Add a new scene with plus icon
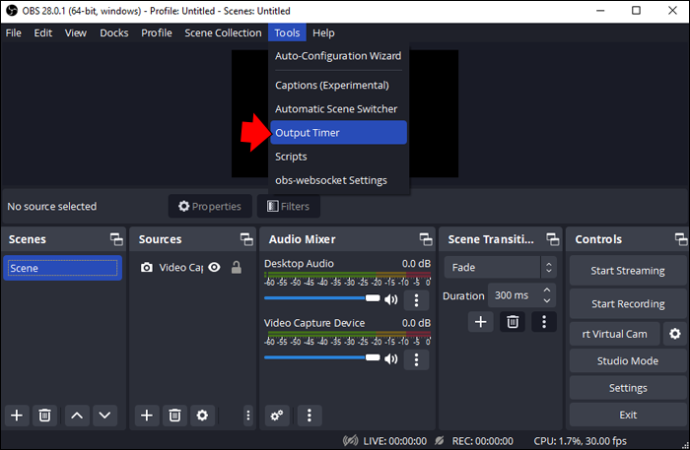This screenshot has height=450, width=690. pos(17,415)
